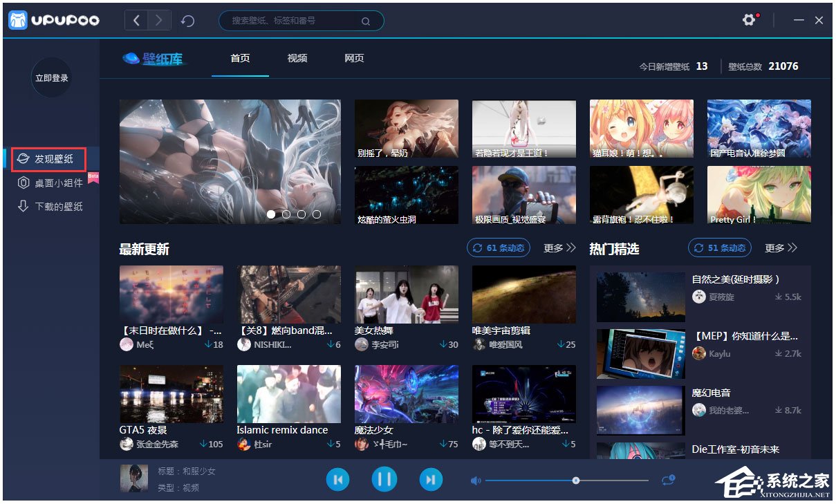Click the 立即登录 login button
836x504 pixels.
(x=52, y=78)
